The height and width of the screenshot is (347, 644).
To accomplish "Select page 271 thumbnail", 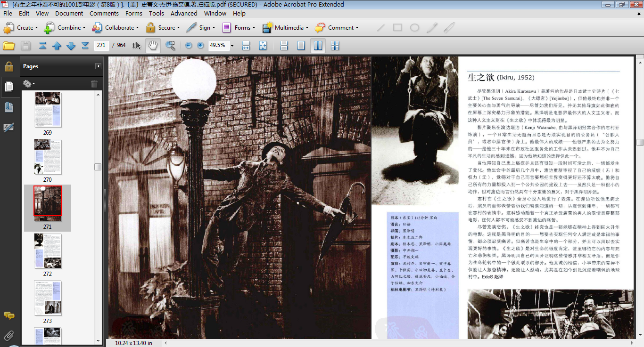I will click(x=48, y=203).
